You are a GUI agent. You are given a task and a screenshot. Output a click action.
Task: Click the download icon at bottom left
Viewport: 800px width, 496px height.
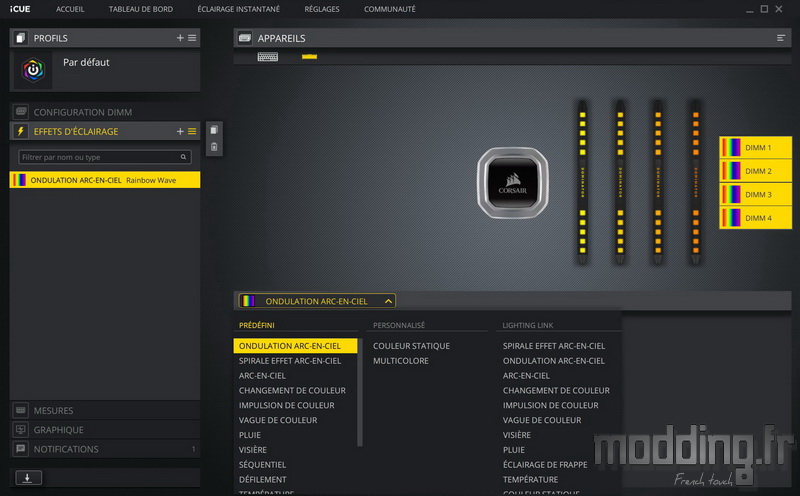point(28,478)
